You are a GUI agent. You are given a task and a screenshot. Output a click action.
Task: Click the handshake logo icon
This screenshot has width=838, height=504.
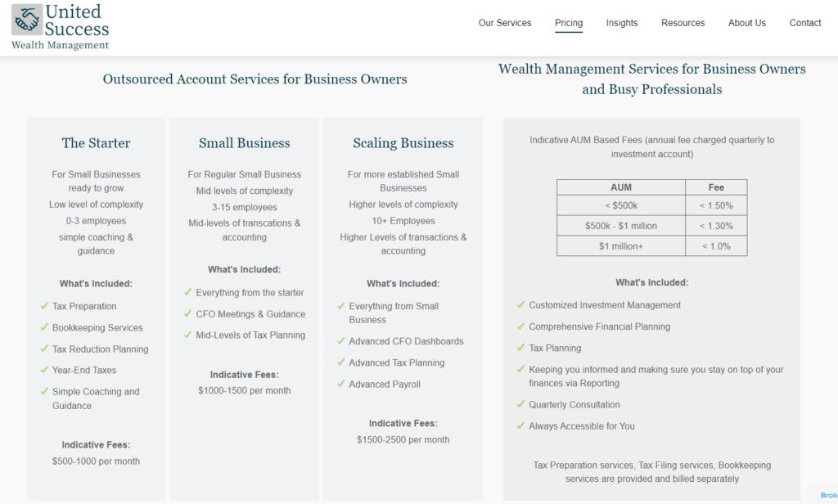25,20
